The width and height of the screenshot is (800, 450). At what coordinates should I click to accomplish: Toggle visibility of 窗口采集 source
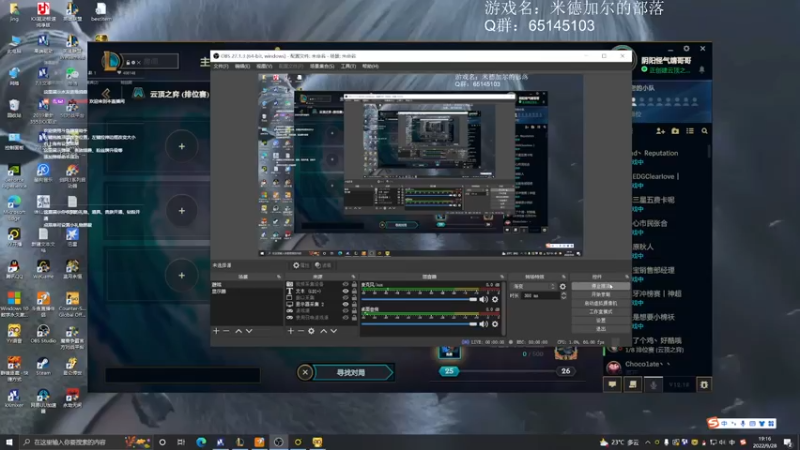[345, 298]
